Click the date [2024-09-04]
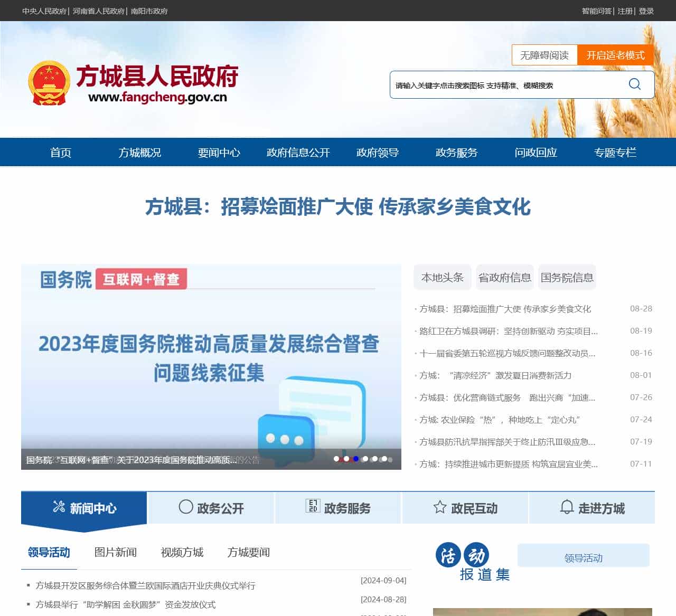This screenshot has height=616, width=676. [383, 580]
